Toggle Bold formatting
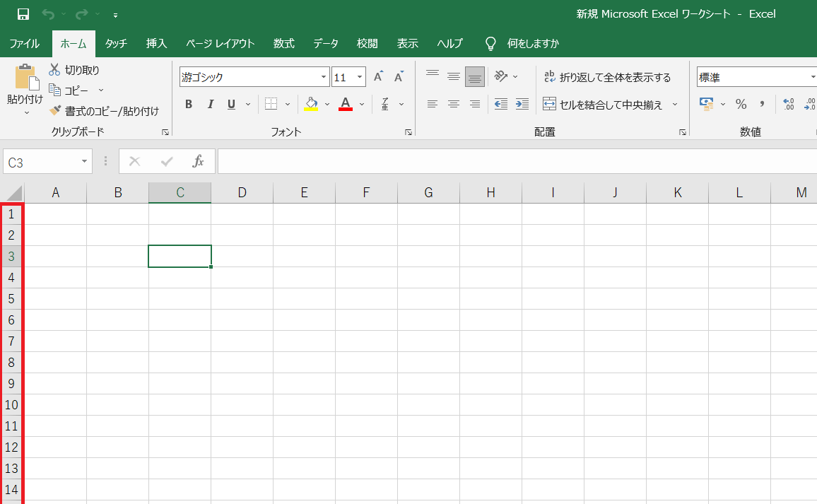This screenshot has width=817, height=504. pos(189,105)
